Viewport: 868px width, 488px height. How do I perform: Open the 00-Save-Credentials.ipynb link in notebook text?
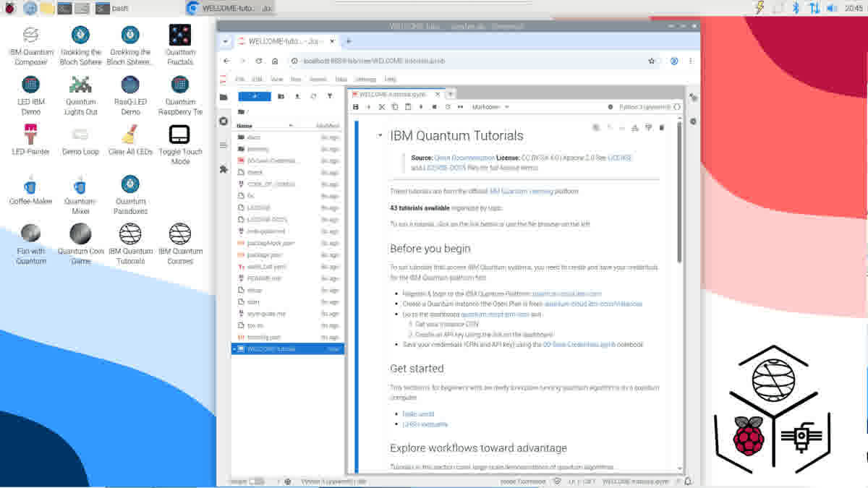click(579, 345)
